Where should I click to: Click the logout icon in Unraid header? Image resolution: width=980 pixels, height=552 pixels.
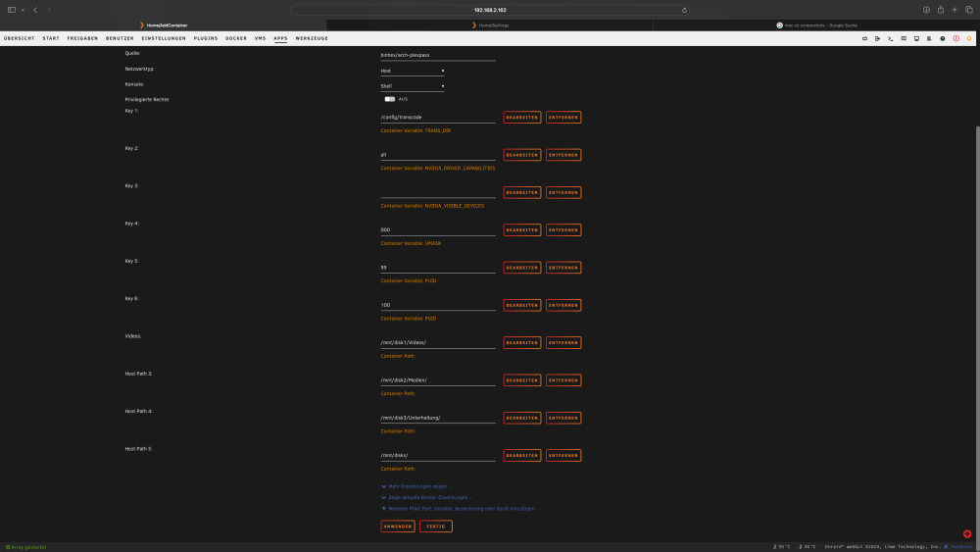point(877,39)
